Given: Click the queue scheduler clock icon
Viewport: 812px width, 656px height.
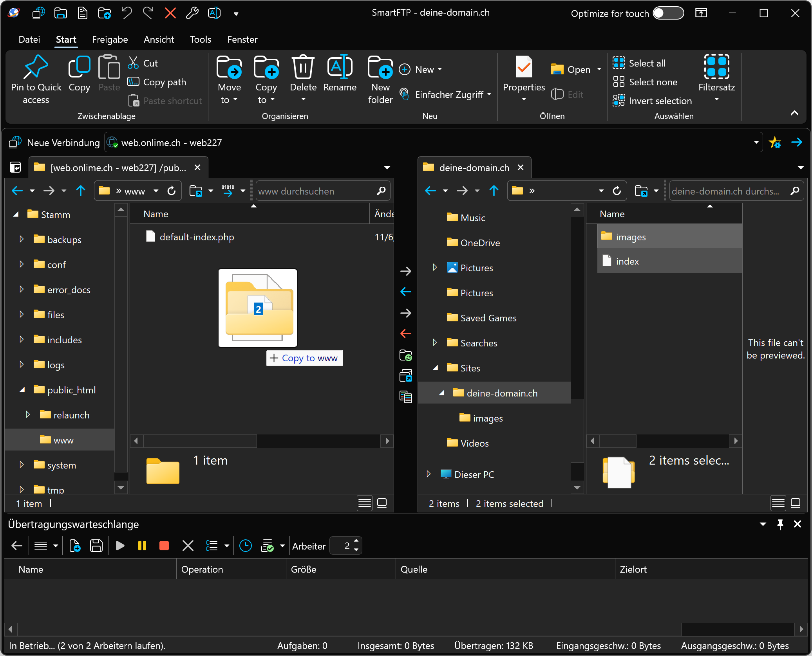Looking at the screenshot, I should (246, 546).
